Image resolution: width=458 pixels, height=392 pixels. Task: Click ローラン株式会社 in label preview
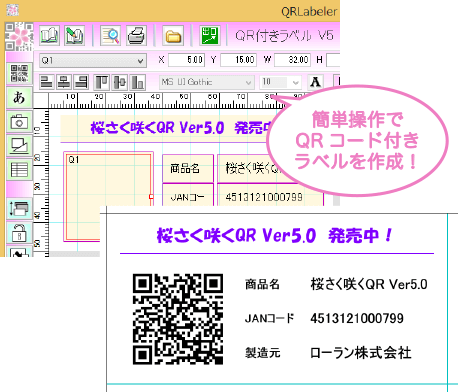point(361,353)
